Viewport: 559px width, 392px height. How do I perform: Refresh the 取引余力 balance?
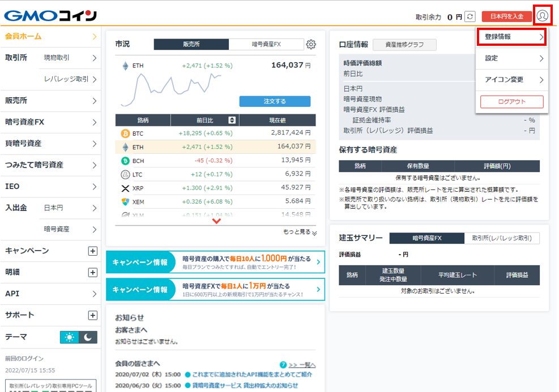tap(470, 16)
